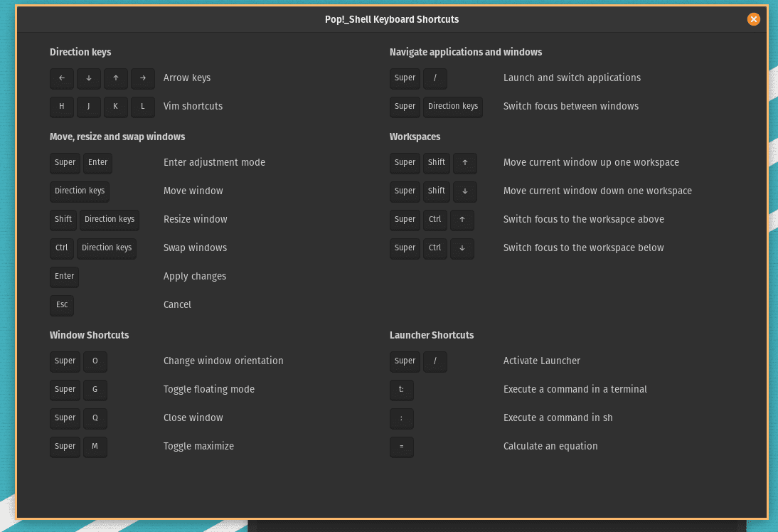Viewport: 778px width, 532px height.
Task: Click 'Move, resize and swap windows' heading
Action: 117,137
